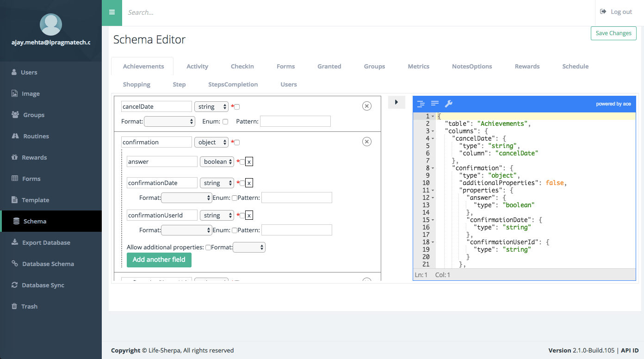Click the powered by ace link
This screenshot has width=644, height=359.
click(x=613, y=104)
